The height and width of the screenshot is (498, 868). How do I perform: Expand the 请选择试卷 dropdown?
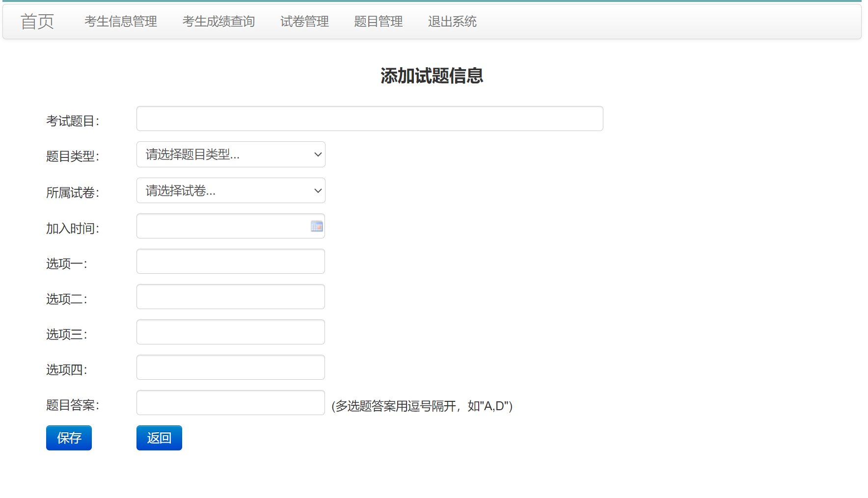point(231,190)
